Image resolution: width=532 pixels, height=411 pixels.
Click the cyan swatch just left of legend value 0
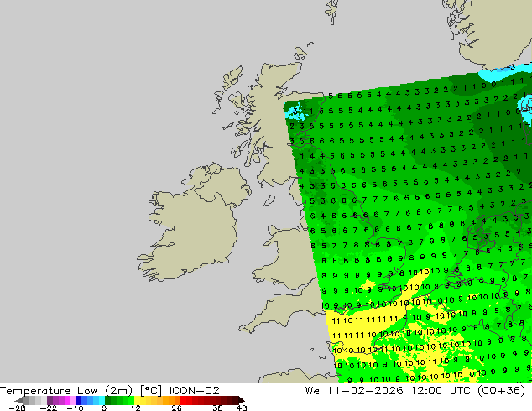(102, 400)
